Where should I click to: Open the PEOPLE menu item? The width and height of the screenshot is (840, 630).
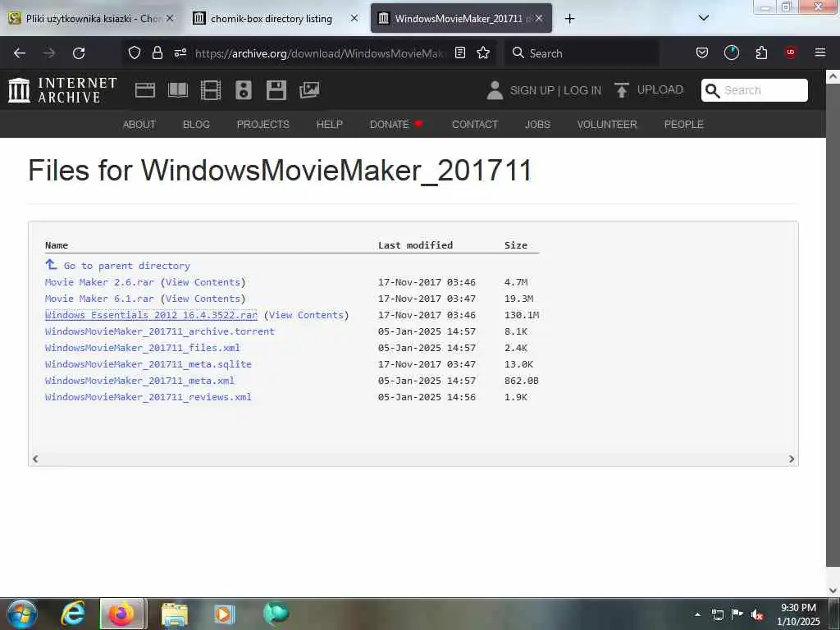pyautogui.click(x=683, y=125)
